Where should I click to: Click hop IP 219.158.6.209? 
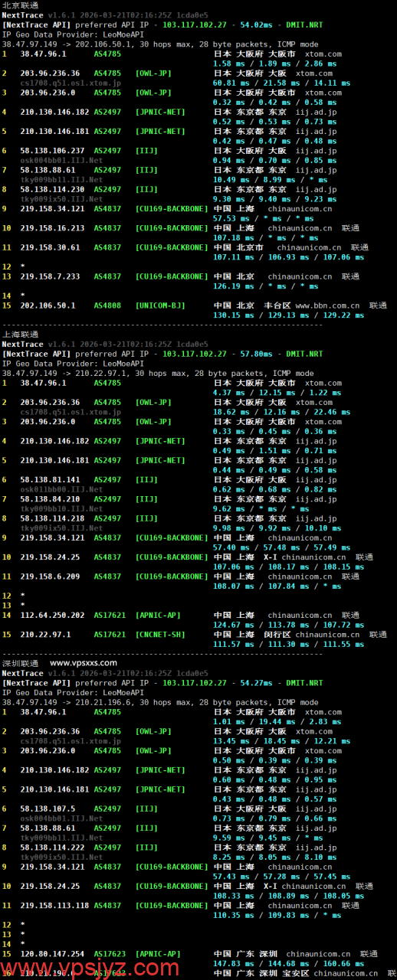click(50, 577)
